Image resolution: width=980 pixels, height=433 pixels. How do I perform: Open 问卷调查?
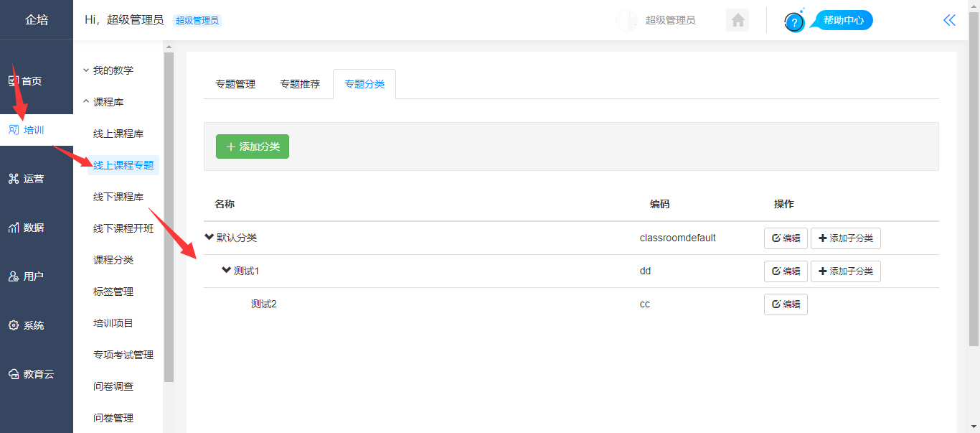113,386
